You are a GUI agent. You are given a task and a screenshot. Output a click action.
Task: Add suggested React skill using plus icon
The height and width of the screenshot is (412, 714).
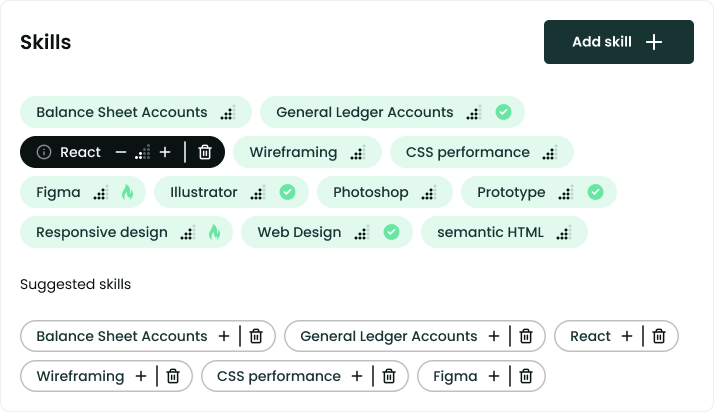click(627, 336)
